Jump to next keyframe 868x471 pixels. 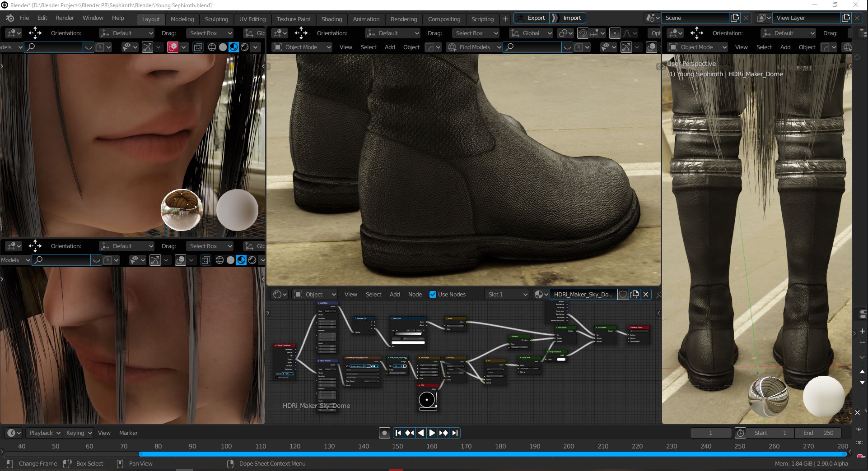coord(443,433)
